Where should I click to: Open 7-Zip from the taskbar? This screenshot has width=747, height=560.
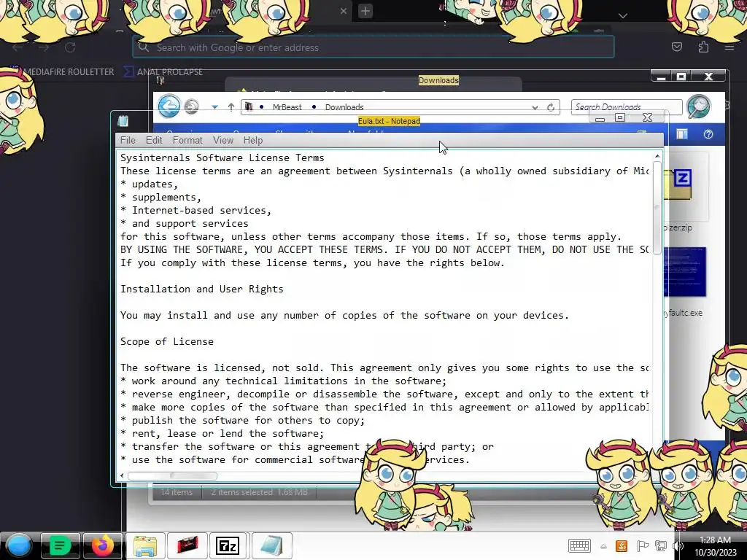228,545
